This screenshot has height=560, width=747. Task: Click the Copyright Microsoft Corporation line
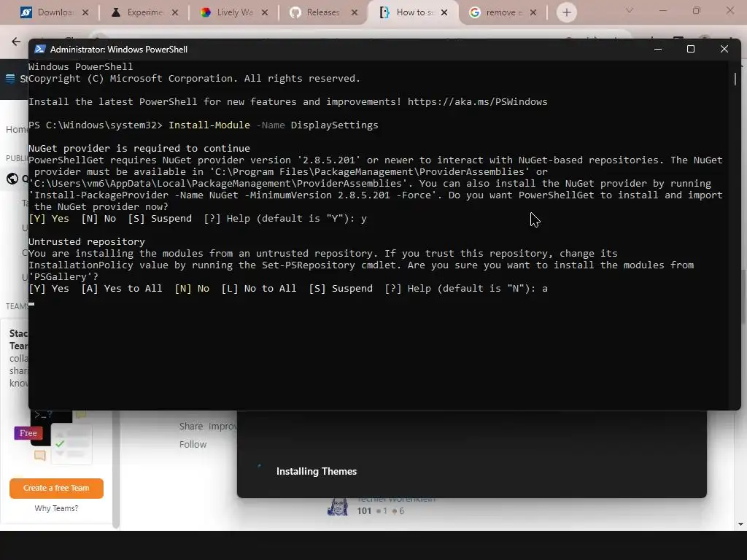tap(194, 79)
